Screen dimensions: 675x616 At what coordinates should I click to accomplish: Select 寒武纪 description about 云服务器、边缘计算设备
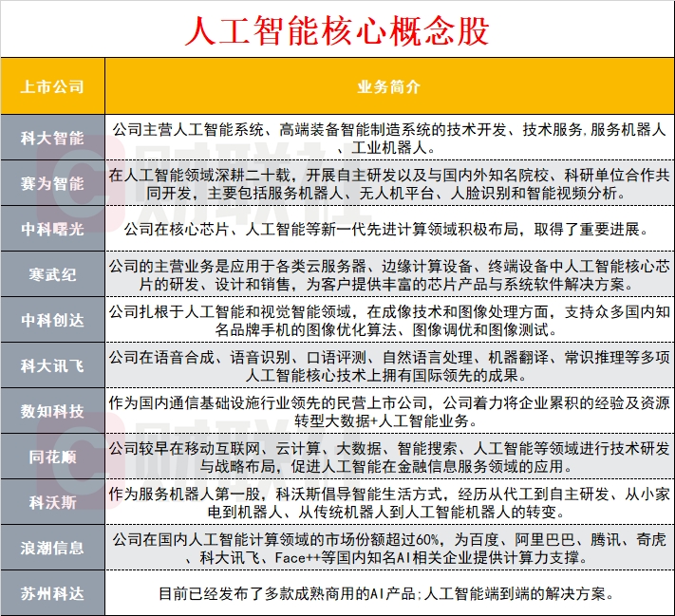[389, 274]
